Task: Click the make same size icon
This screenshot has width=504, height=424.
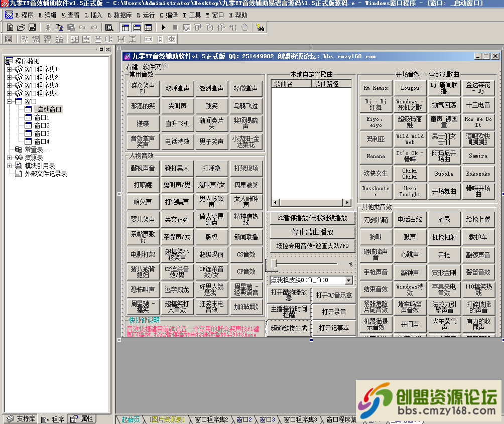Action: click(x=172, y=39)
